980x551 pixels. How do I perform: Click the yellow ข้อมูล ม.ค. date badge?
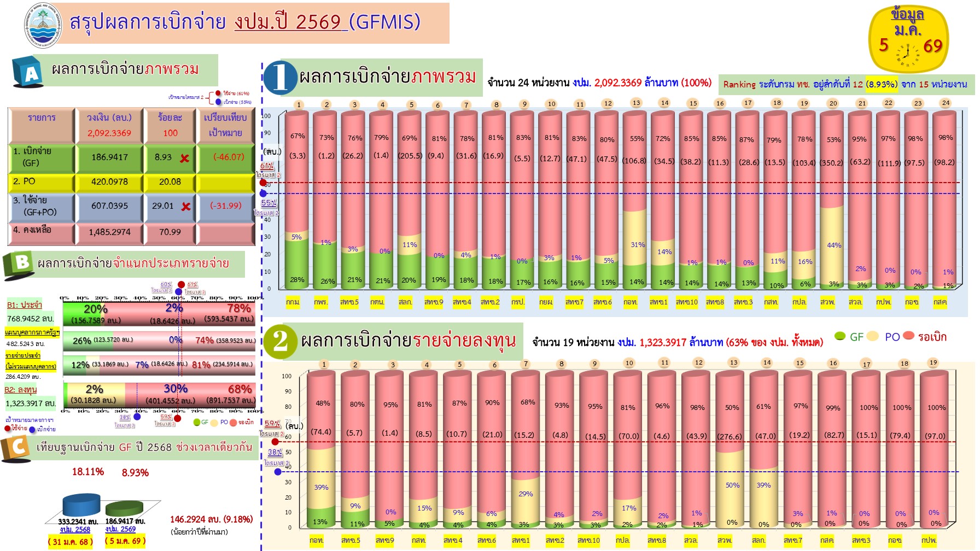tap(908, 39)
